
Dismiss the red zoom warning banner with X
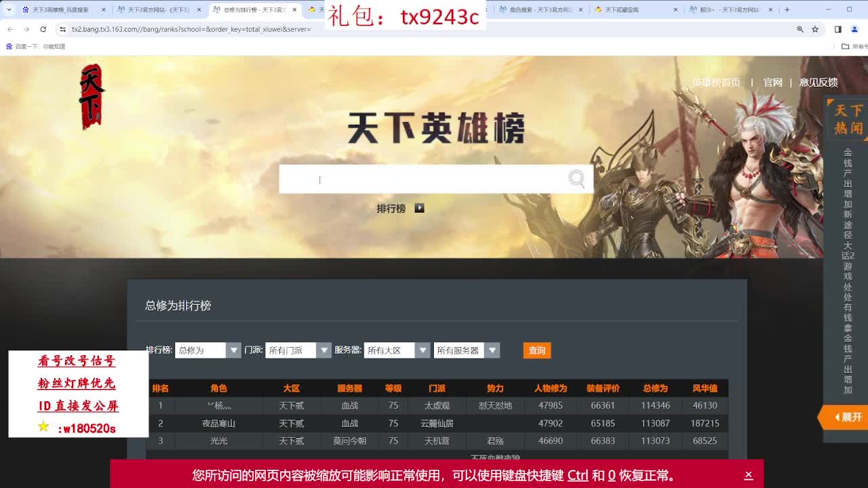pos(748,475)
